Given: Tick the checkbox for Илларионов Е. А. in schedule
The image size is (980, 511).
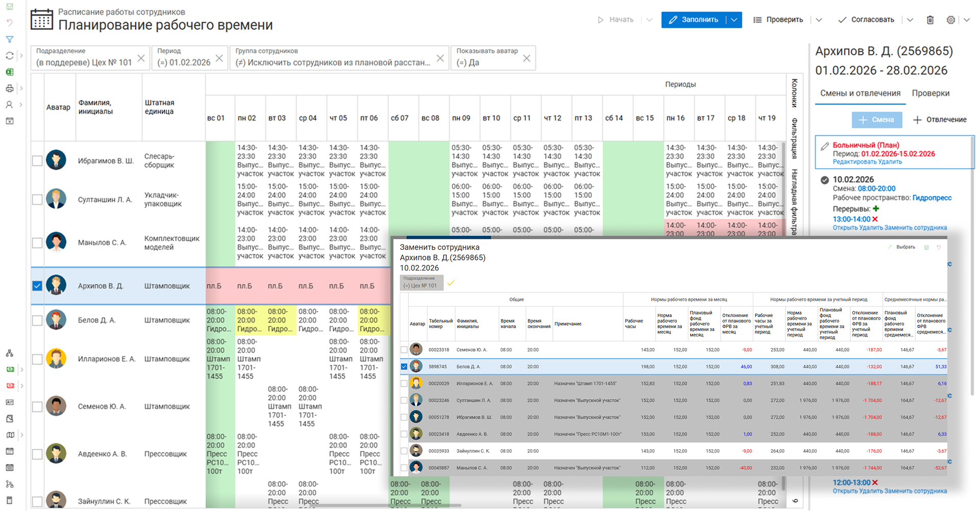Looking at the screenshot, I should [x=37, y=359].
